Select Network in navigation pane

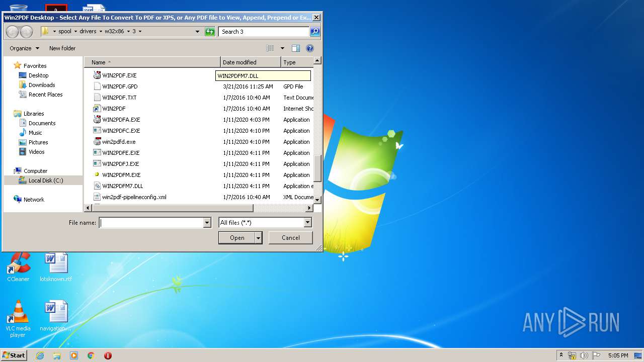[x=34, y=200]
